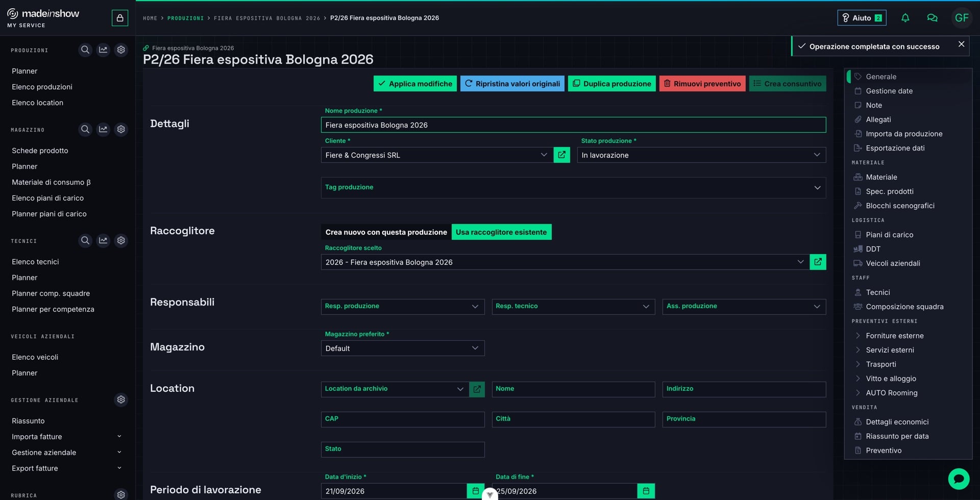Open the search icon in Tecnici section

(x=85, y=240)
